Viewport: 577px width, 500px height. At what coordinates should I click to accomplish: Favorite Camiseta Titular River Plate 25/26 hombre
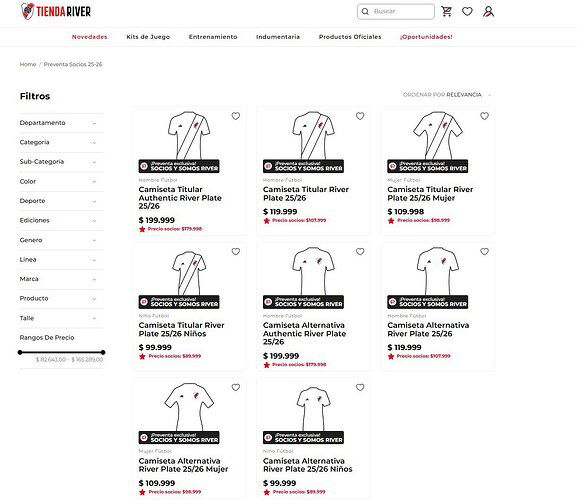point(360,116)
